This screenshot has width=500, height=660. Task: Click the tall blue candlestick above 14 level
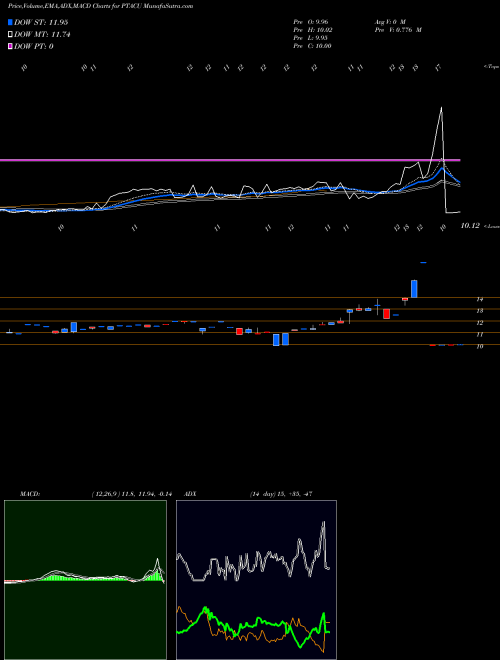(x=414, y=289)
